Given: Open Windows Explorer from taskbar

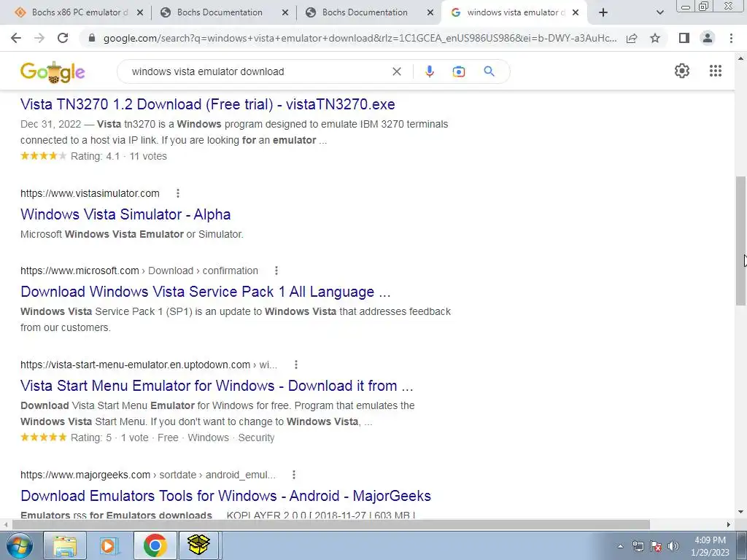Looking at the screenshot, I should click(65, 545).
